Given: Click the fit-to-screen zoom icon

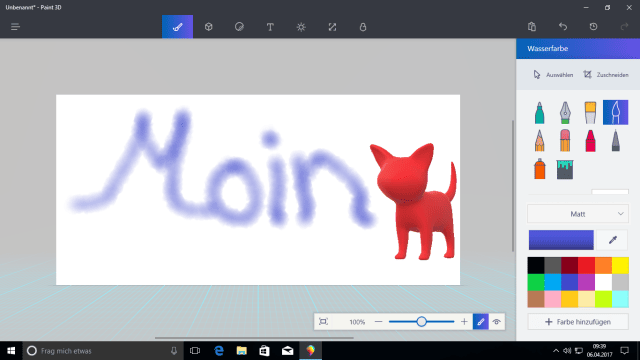Looking at the screenshot, I should click(323, 322).
